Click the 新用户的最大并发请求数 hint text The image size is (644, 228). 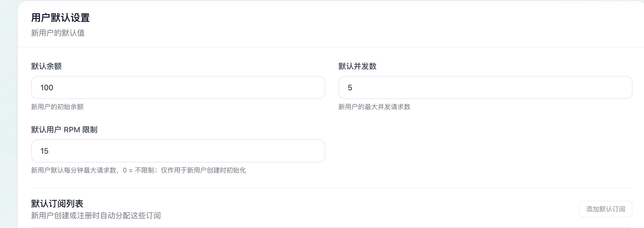(x=374, y=107)
